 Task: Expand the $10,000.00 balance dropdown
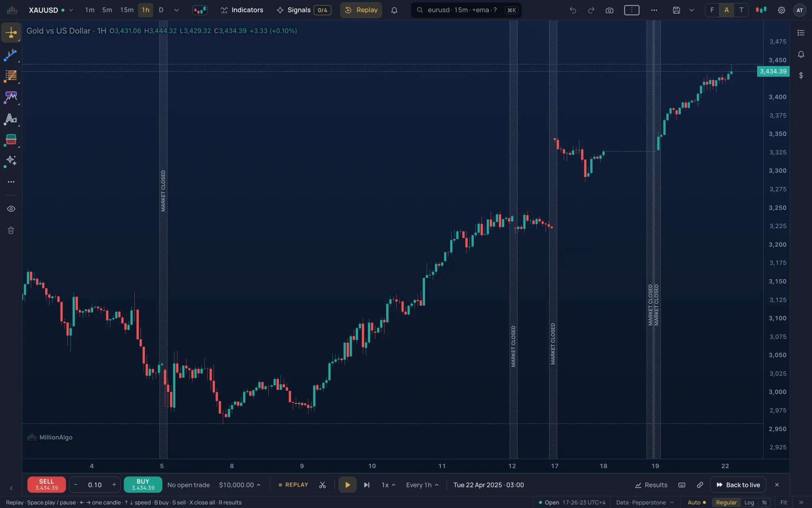point(240,485)
